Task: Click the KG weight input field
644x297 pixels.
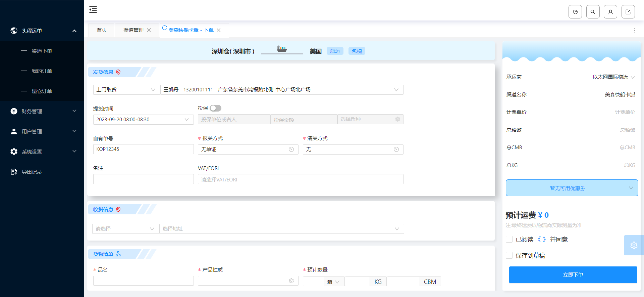Action: click(x=357, y=282)
